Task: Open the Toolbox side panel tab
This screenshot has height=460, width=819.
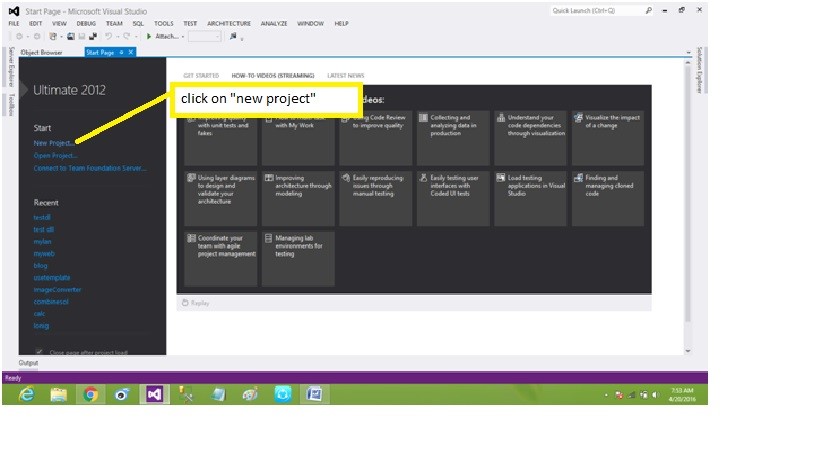Action: tap(11, 104)
